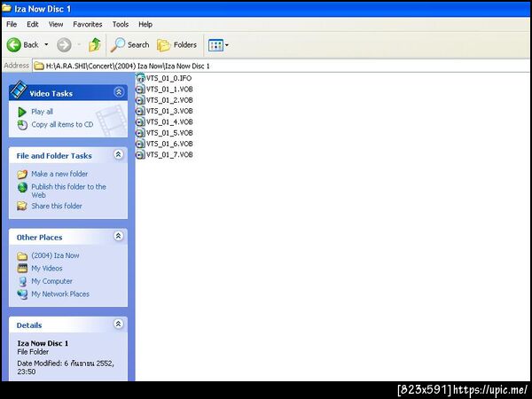Open the Views icon in toolbar
This screenshot has height=399, width=532.
(x=215, y=45)
